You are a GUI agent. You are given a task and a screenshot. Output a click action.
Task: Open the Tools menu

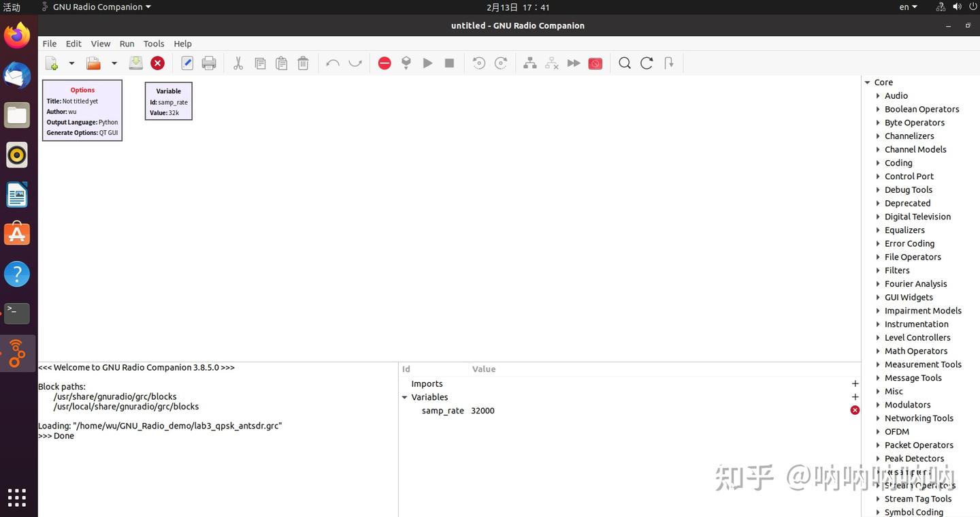pos(153,43)
